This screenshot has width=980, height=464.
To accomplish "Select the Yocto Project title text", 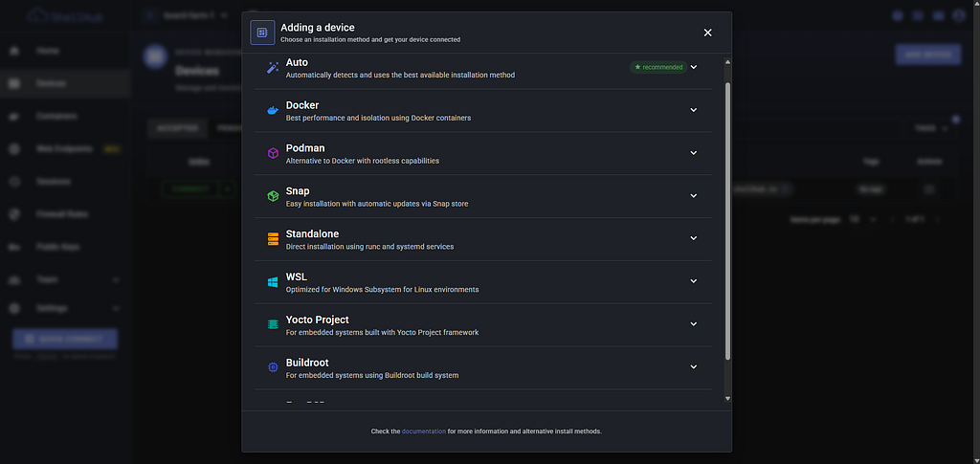I will [318, 320].
